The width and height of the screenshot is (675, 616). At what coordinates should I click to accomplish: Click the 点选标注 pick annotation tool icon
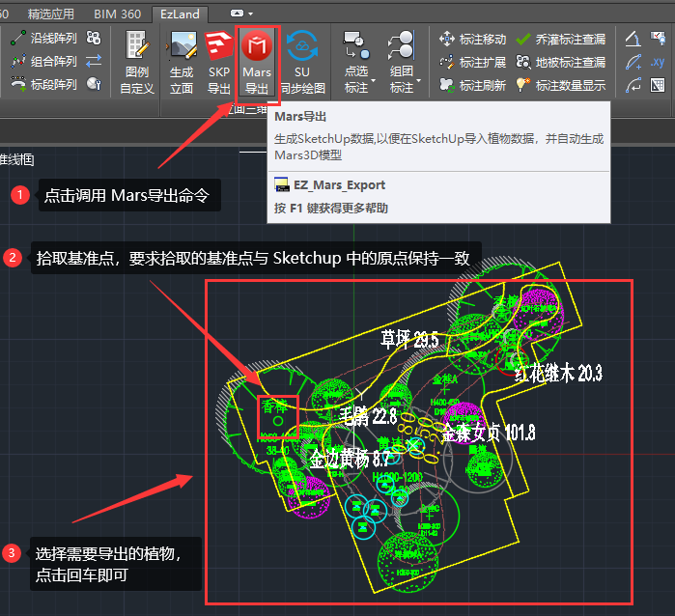(356, 45)
